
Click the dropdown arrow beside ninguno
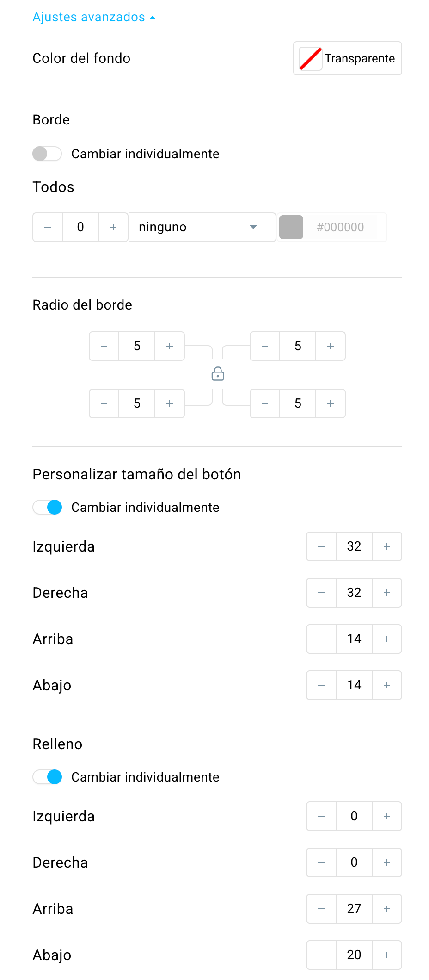click(253, 227)
